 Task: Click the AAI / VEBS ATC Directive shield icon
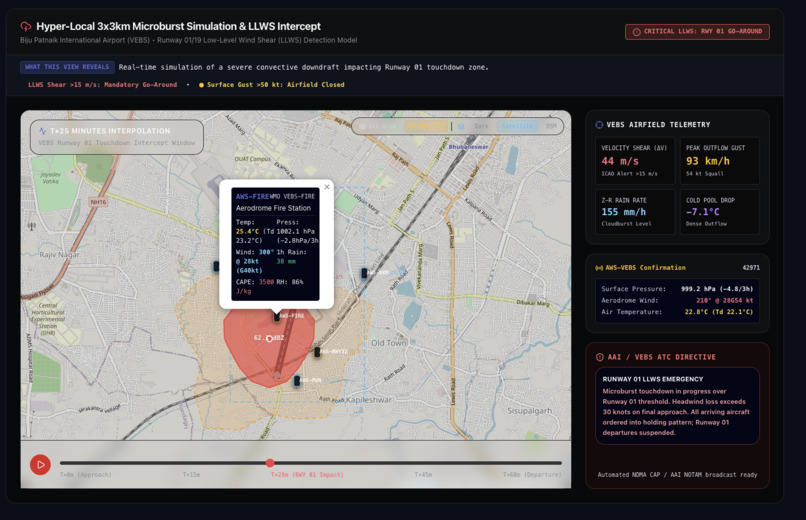tap(599, 357)
